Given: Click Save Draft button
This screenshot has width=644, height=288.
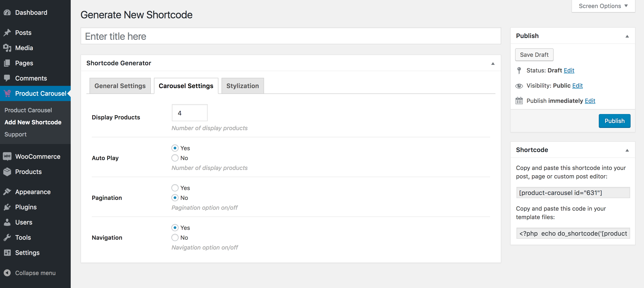Looking at the screenshot, I should tap(533, 55).
